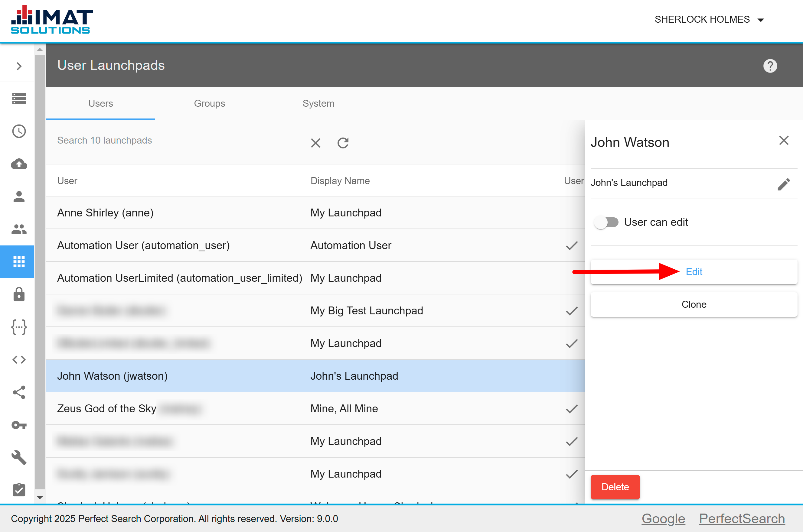Open the wrench tools icon in sidebar
Image resolution: width=803 pixels, height=532 pixels.
19,457
